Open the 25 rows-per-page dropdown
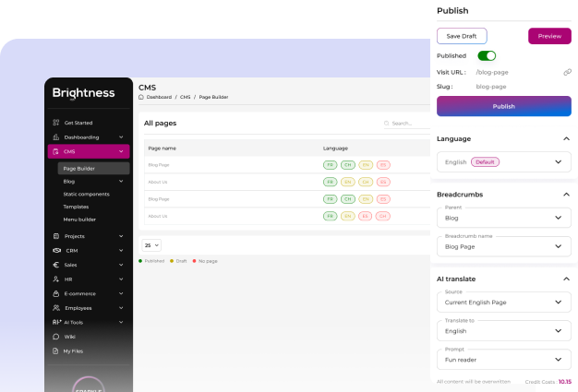This screenshot has width=578, height=392. (151, 245)
